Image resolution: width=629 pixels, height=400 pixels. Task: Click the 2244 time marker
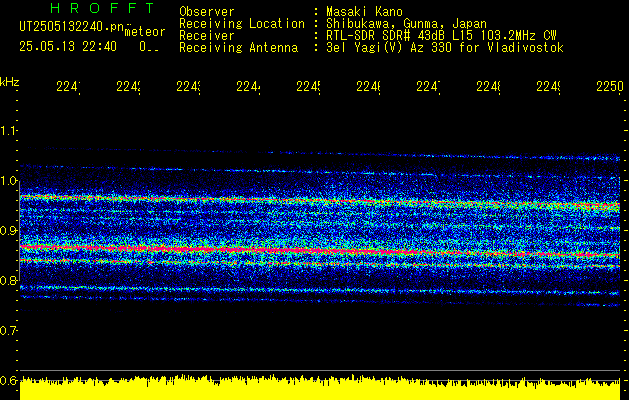248,86
